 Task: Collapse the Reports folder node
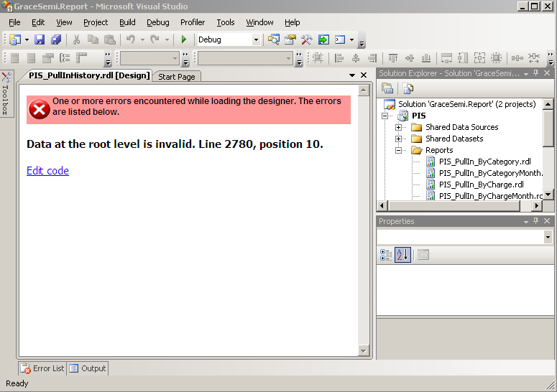399,150
